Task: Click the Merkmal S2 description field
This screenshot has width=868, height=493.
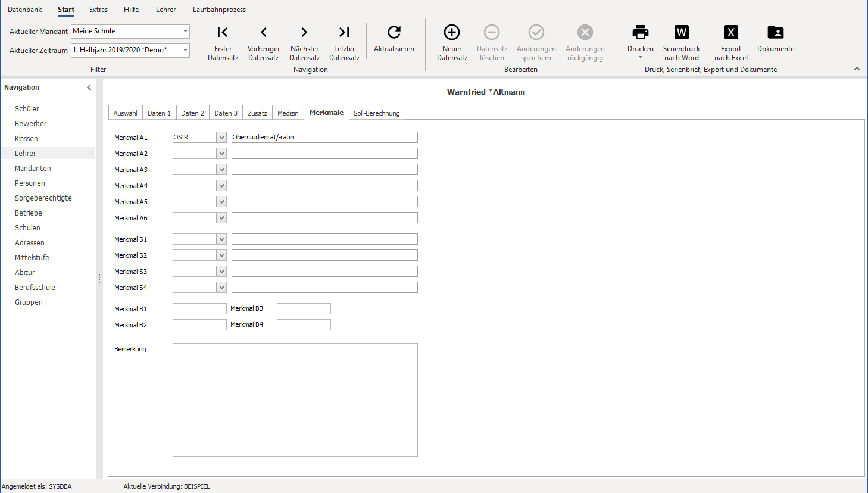Action: coord(324,255)
